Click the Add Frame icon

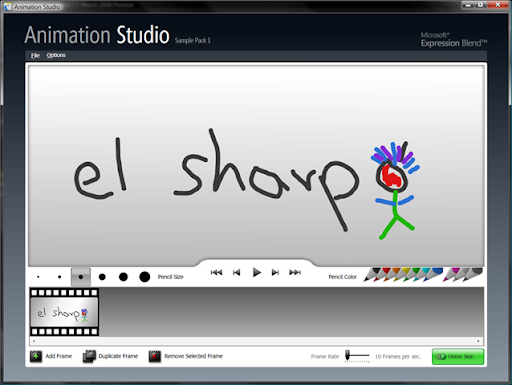click(36, 356)
